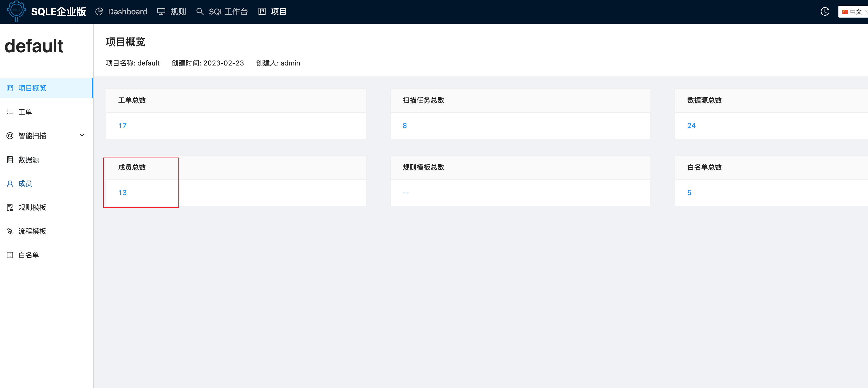Click the 扫描任务总数 value 8
Image resolution: width=868 pixels, height=388 pixels.
pos(405,126)
